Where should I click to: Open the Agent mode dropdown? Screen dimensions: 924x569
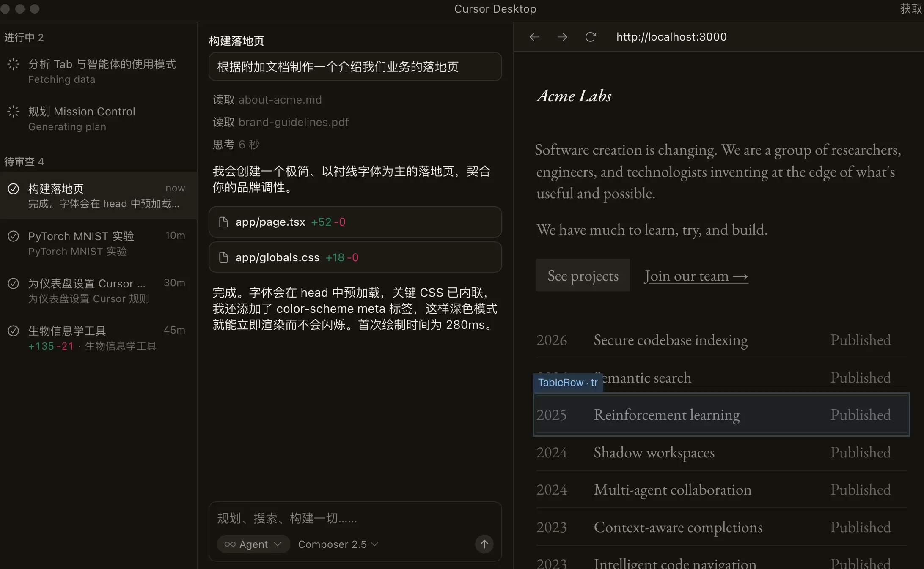click(253, 544)
